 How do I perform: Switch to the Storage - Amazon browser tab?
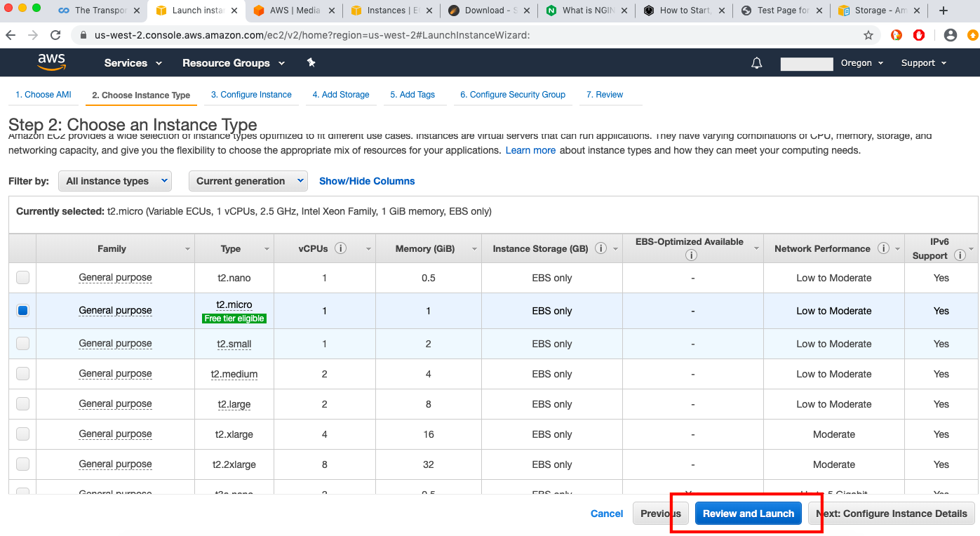880,11
